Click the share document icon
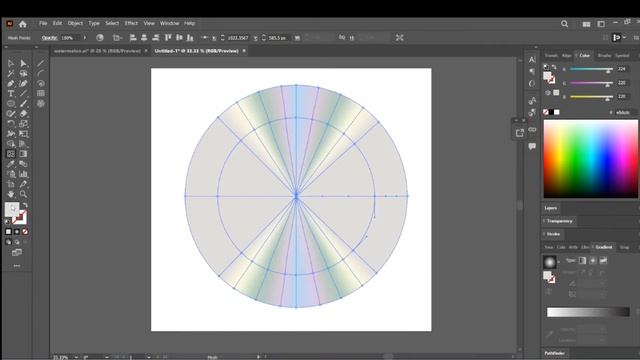640x360 pixels. coord(520,133)
